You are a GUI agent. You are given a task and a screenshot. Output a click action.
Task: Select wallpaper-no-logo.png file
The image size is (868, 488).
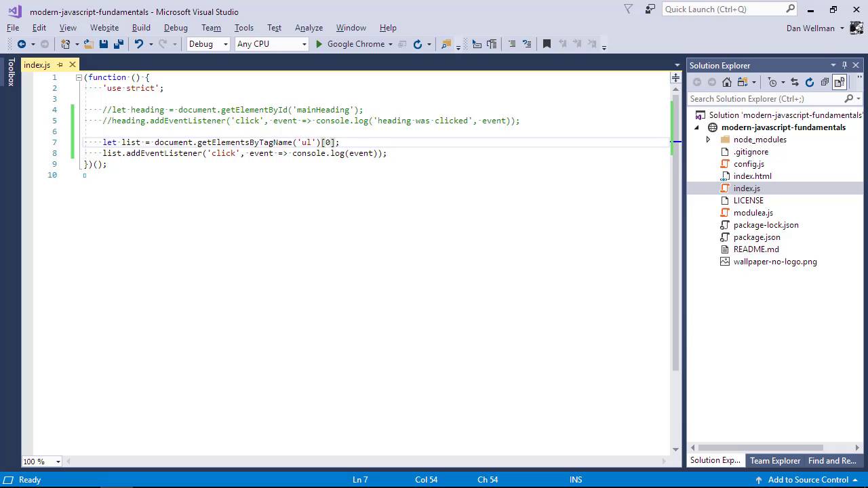pyautogui.click(x=775, y=262)
